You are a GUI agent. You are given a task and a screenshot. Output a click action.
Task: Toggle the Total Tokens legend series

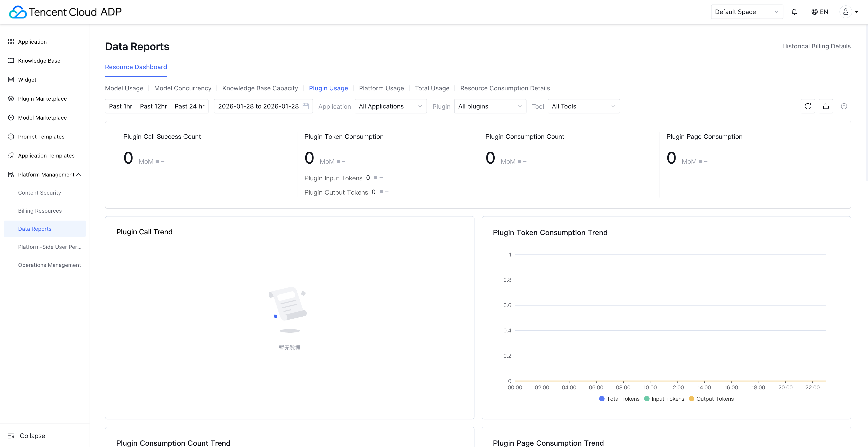(x=619, y=399)
